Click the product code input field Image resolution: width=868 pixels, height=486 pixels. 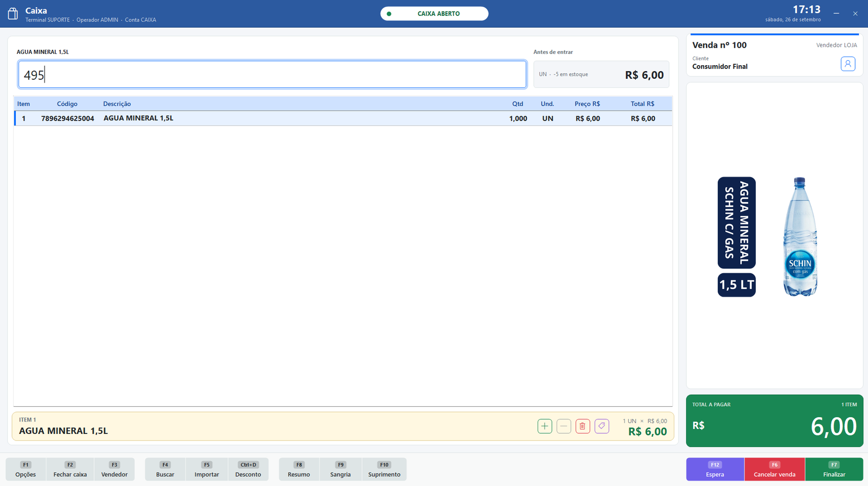[272, 74]
